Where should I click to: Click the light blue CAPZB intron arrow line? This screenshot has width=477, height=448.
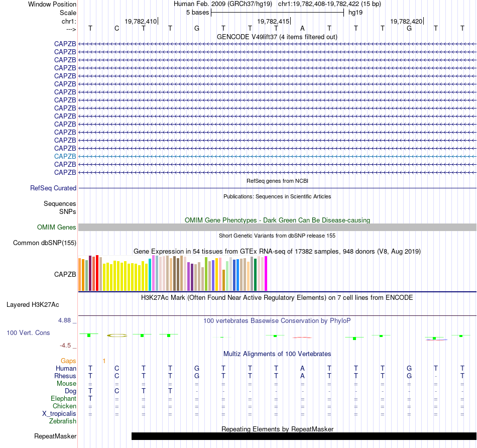(277, 156)
